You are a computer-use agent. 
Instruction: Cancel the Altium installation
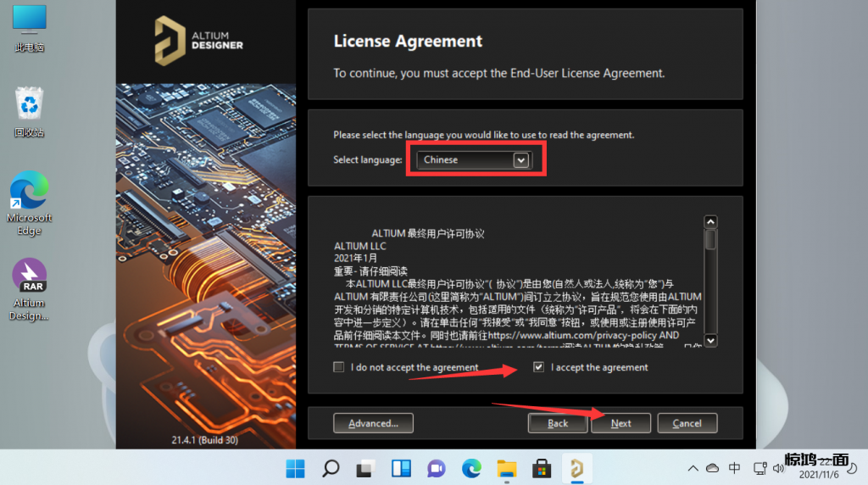click(x=687, y=423)
